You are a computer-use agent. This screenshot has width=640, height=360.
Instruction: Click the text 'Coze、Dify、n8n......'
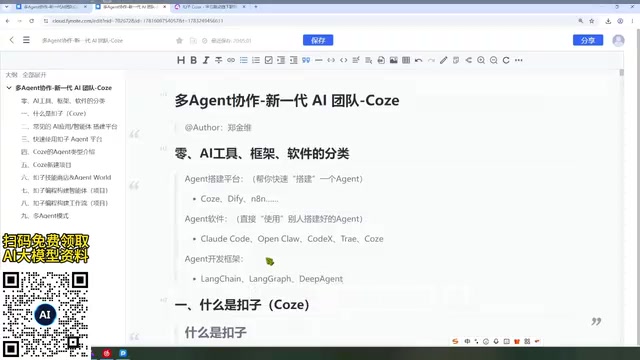tap(240, 199)
